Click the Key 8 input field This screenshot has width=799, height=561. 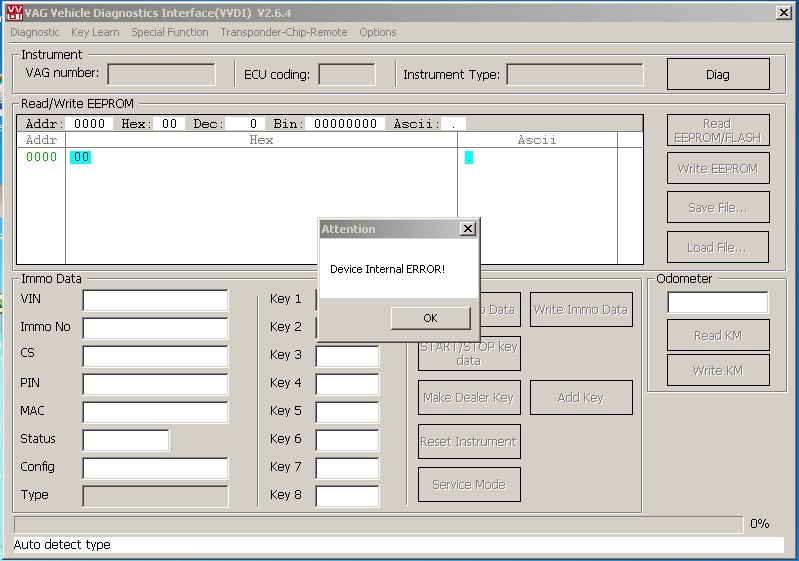(348, 496)
